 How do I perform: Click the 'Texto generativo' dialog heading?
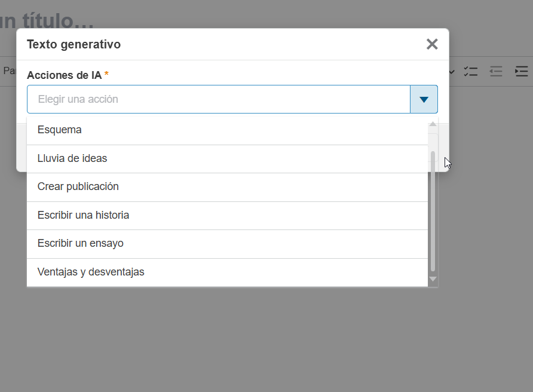point(73,44)
